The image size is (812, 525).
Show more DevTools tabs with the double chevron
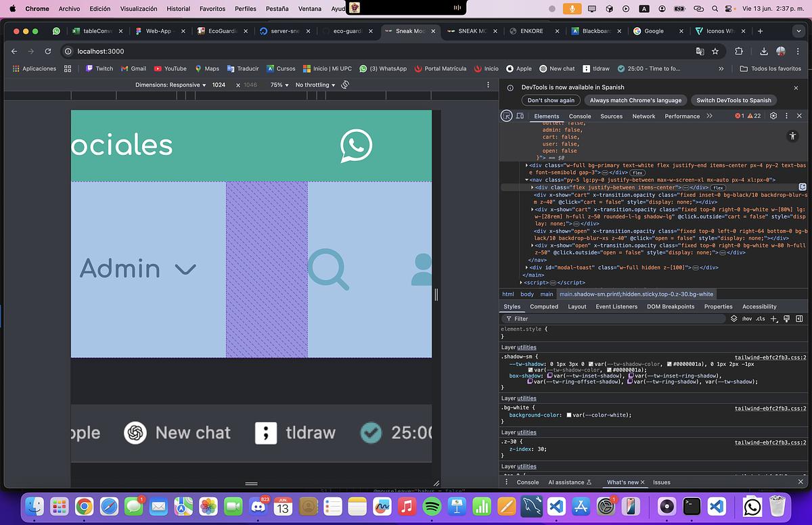709,116
